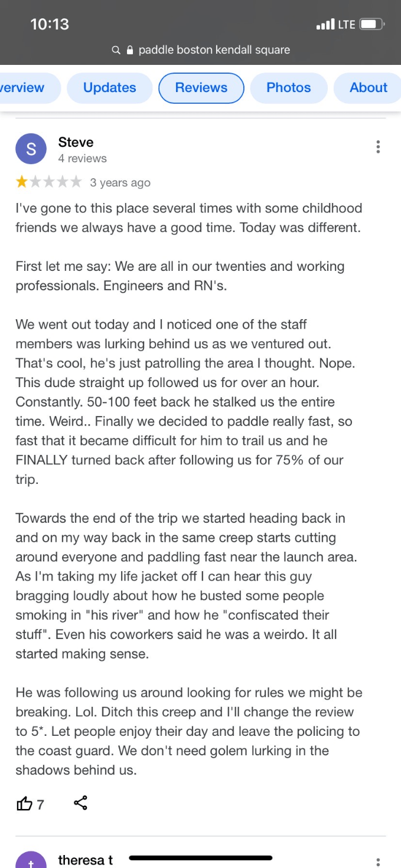Tap theresa t's avatar icon
The width and height of the screenshot is (401, 868).
[x=31, y=860]
